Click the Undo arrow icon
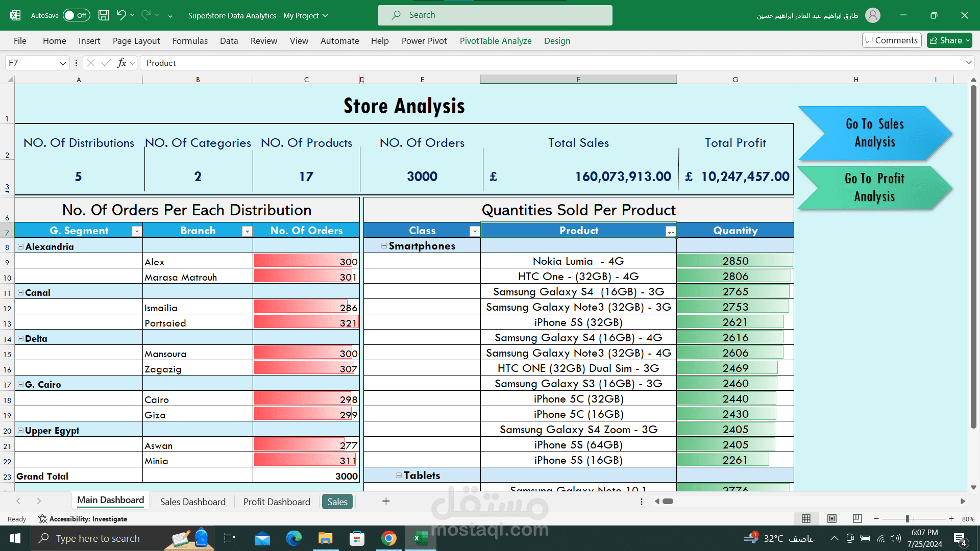 click(121, 15)
